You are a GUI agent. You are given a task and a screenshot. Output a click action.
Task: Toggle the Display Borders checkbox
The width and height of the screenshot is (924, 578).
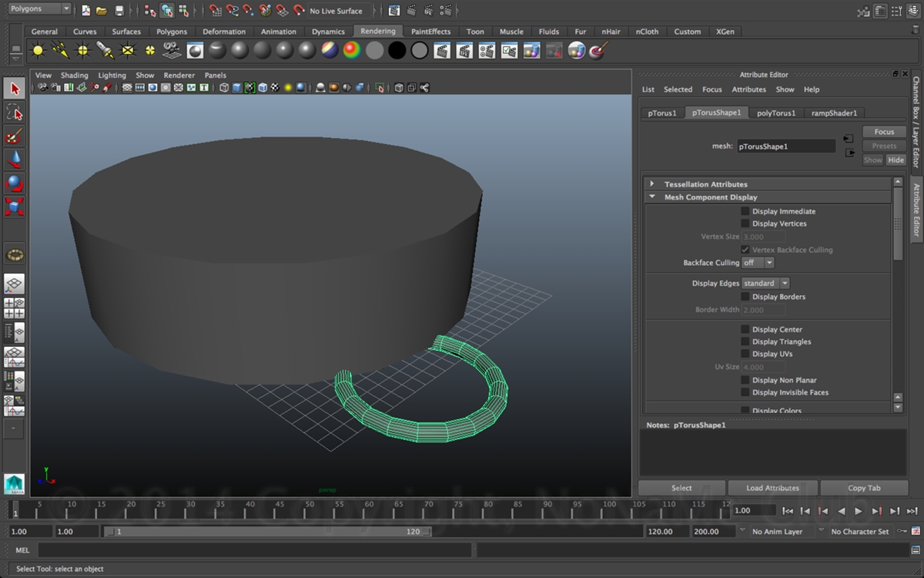coord(745,297)
